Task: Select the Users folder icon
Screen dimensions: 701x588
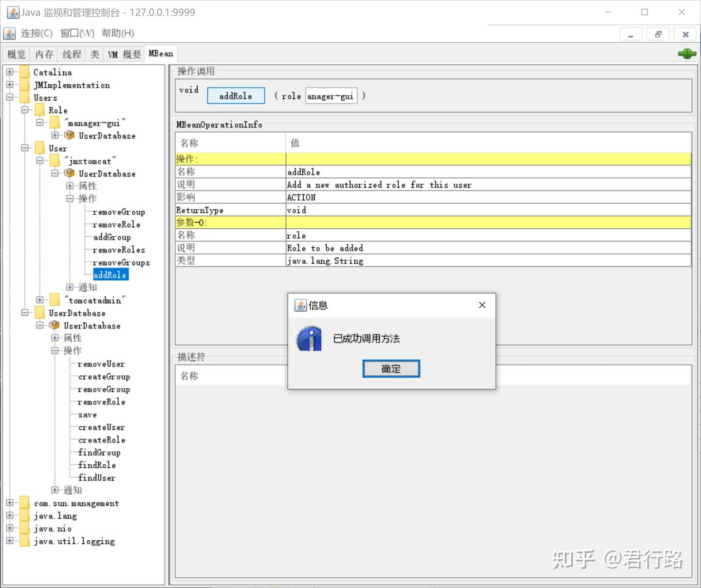Action: click(24, 97)
